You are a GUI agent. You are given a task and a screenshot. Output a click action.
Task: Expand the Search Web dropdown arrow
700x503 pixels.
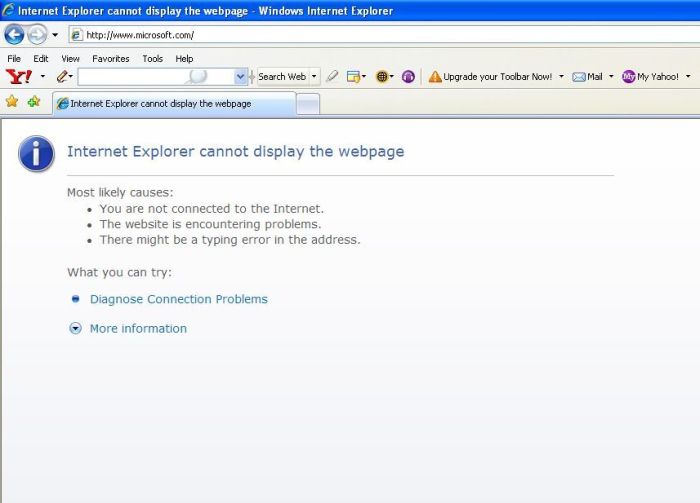[314, 76]
